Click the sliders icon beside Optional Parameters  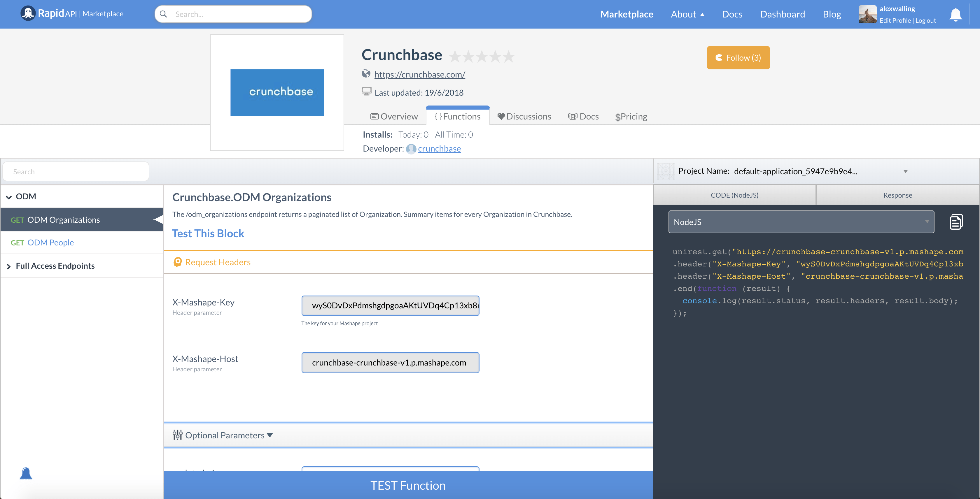tap(177, 435)
